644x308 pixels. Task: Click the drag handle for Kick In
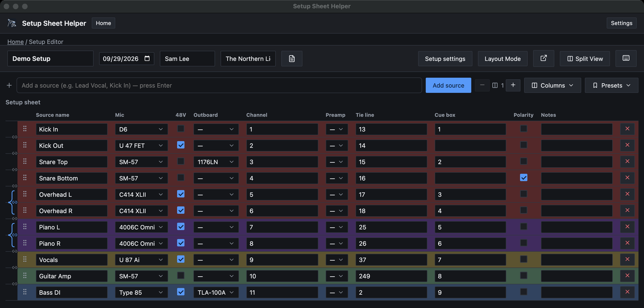pos(25,129)
